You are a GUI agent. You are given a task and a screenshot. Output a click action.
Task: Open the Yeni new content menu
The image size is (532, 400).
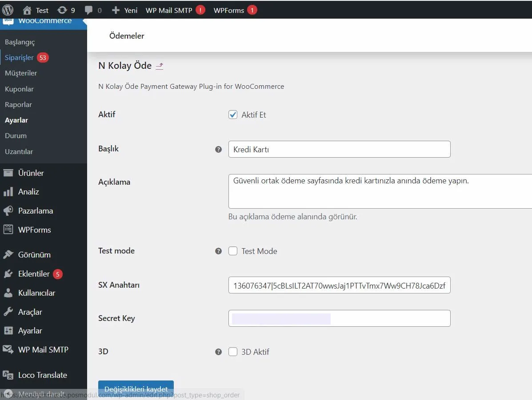point(125,10)
